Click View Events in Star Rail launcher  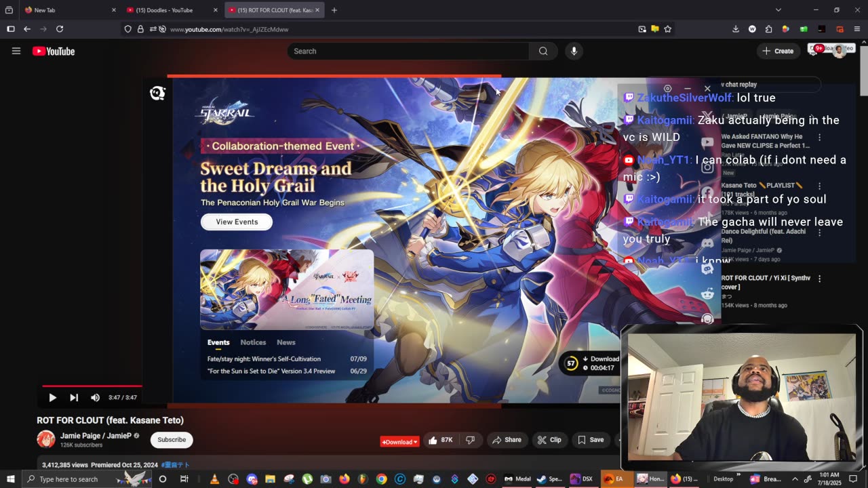tap(237, 222)
